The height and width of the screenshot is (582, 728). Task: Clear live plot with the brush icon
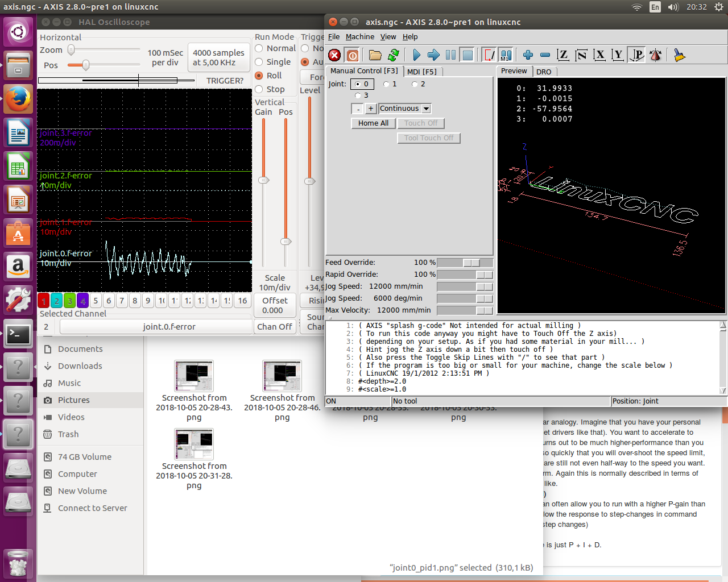(x=679, y=55)
